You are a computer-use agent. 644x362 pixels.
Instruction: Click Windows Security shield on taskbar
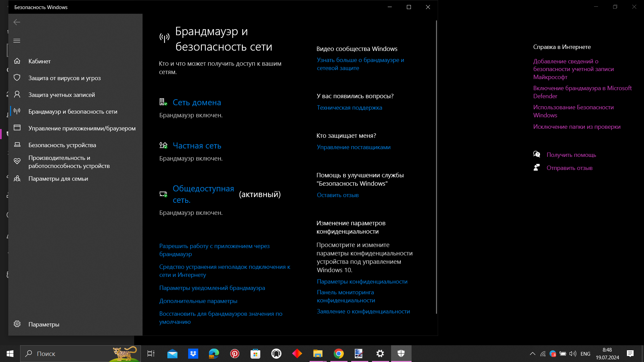coord(401,353)
